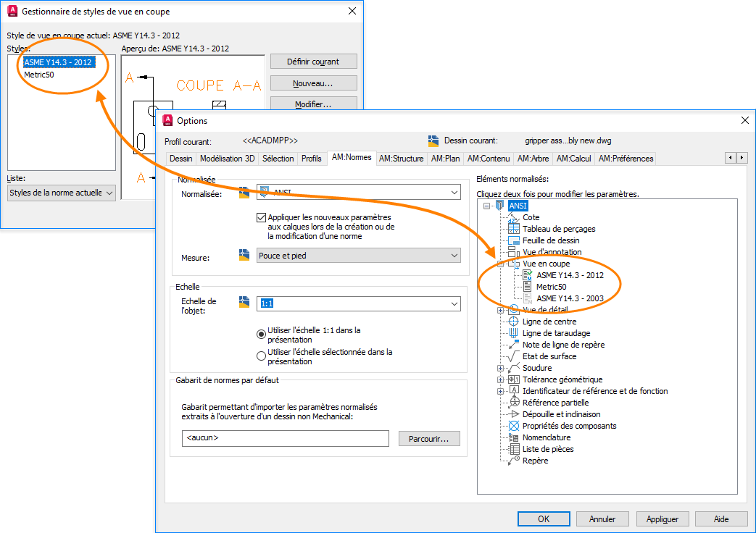Click the Feuille de dessin icon
This screenshot has height=533, width=756.
514,240
